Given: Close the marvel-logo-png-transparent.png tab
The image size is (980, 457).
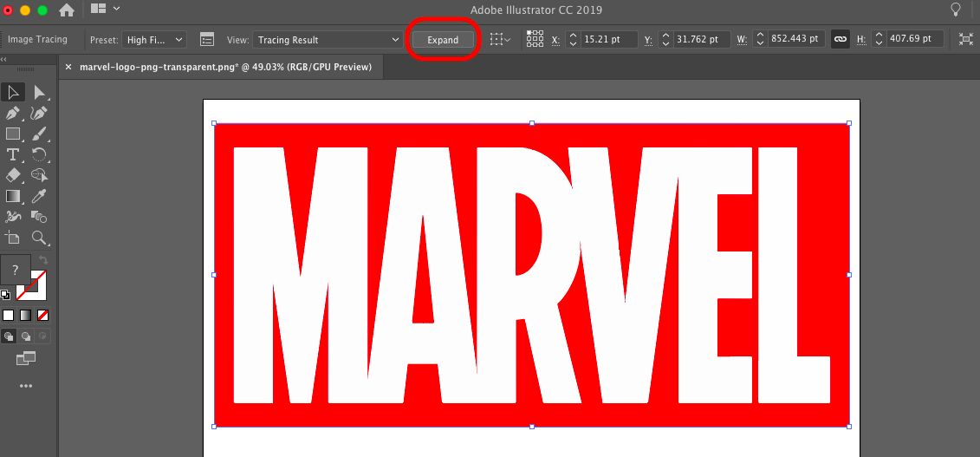Looking at the screenshot, I should (68, 67).
